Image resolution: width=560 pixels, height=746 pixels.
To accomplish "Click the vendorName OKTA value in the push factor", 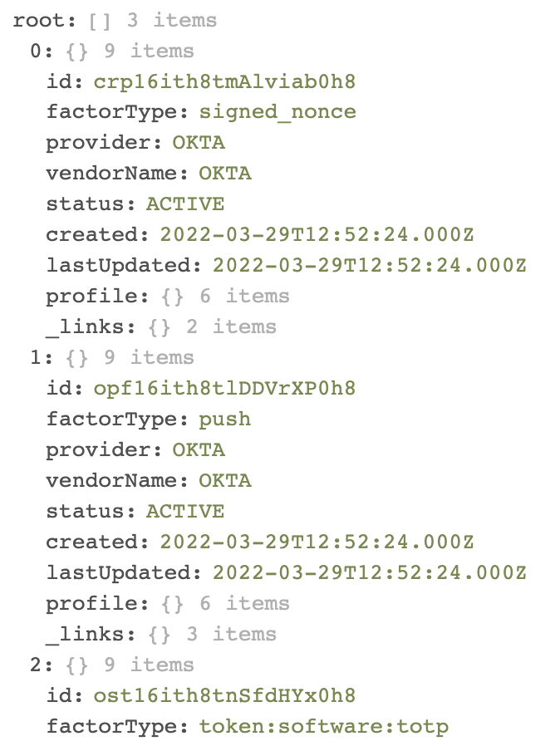I will point(224,480).
